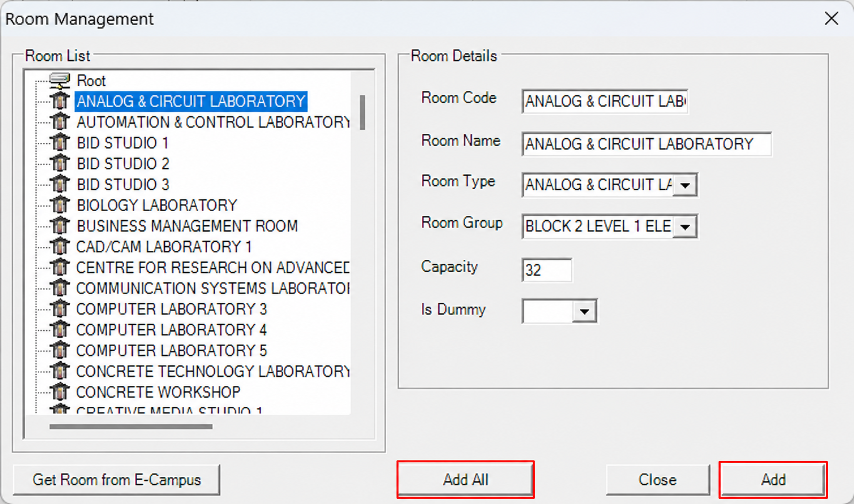Click into the Room Code field

click(x=605, y=101)
